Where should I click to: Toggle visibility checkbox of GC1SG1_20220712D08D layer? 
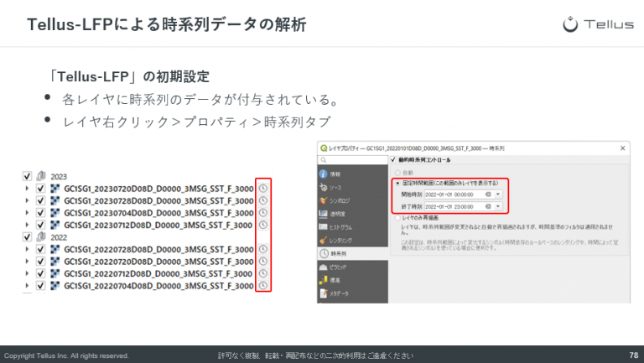pos(40,273)
